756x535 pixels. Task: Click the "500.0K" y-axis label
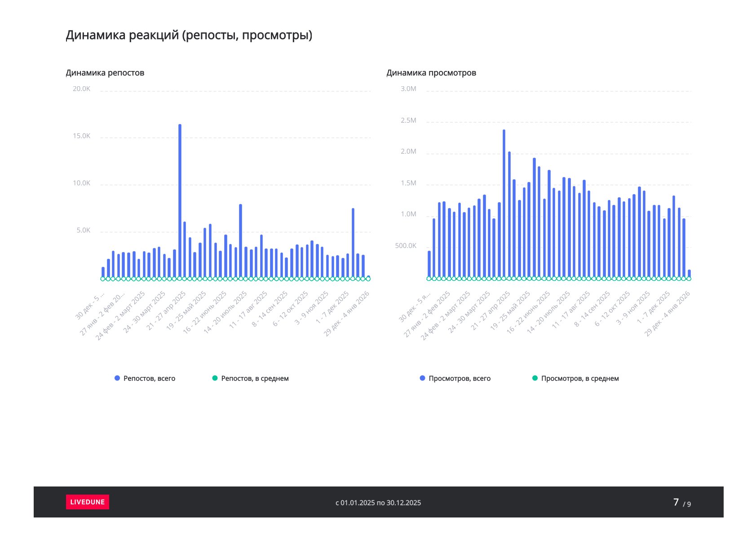click(405, 246)
